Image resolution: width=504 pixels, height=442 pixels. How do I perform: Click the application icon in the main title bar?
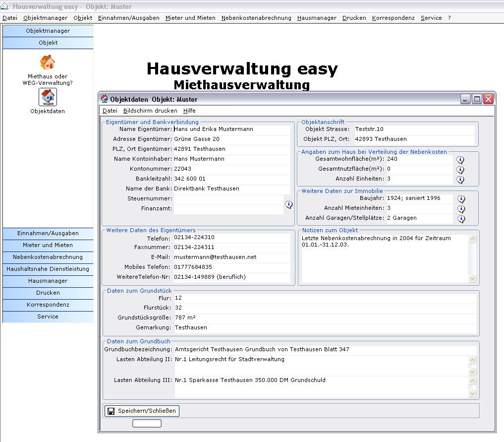[x=4, y=6]
